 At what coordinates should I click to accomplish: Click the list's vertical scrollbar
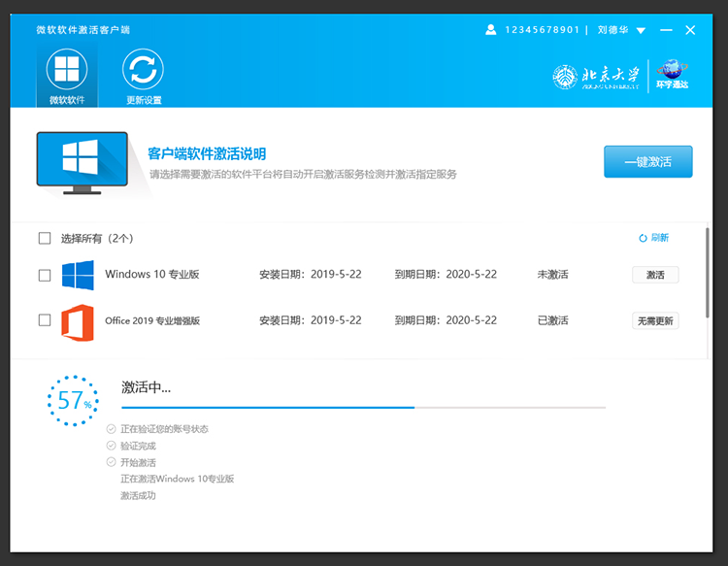pyautogui.click(x=707, y=273)
